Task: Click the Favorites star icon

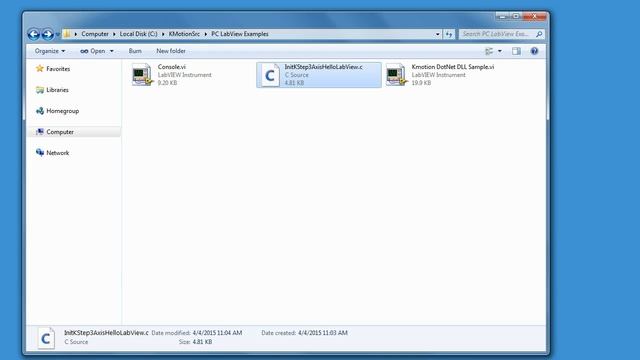Action: coord(40,69)
